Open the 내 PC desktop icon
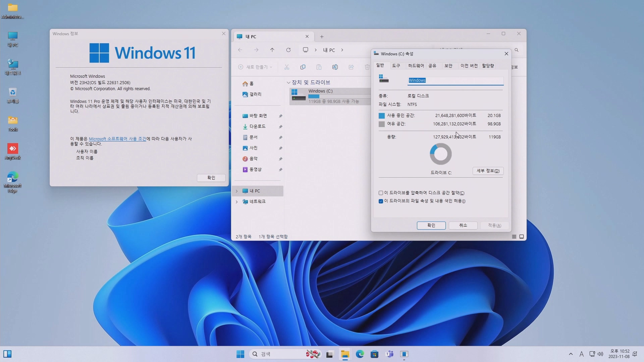This screenshot has width=644, height=362. point(13,39)
